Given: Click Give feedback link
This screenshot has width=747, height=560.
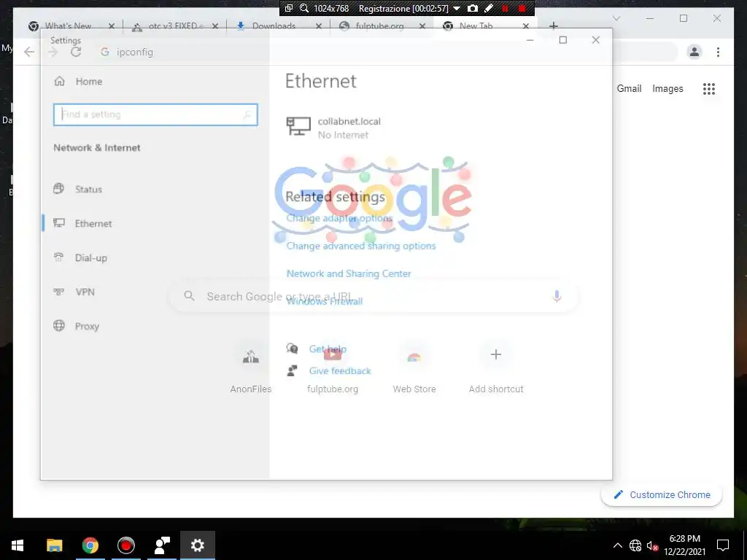Looking at the screenshot, I should 340,370.
